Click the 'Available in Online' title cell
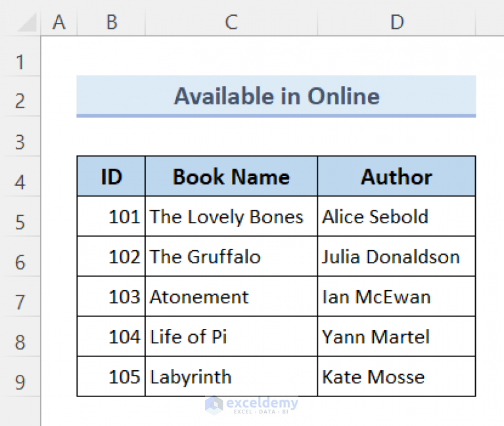This screenshot has width=504, height=426. tap(276, 96)
